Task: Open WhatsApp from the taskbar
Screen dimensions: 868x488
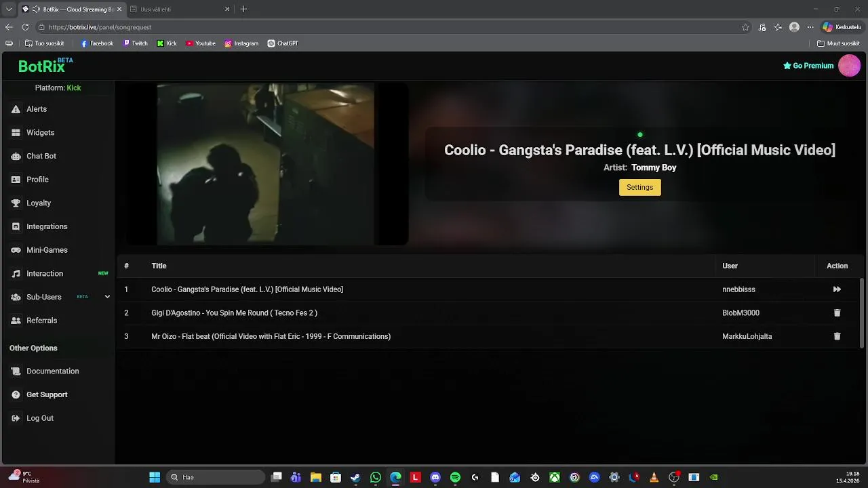Action: 376,477
